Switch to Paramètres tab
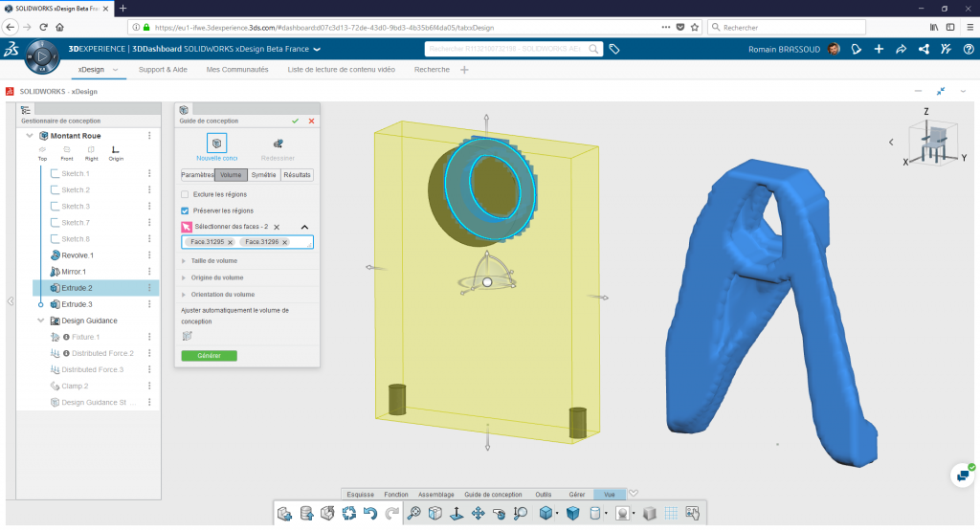Viewport: 980px width, 531px height. click(x=197, y=175)
